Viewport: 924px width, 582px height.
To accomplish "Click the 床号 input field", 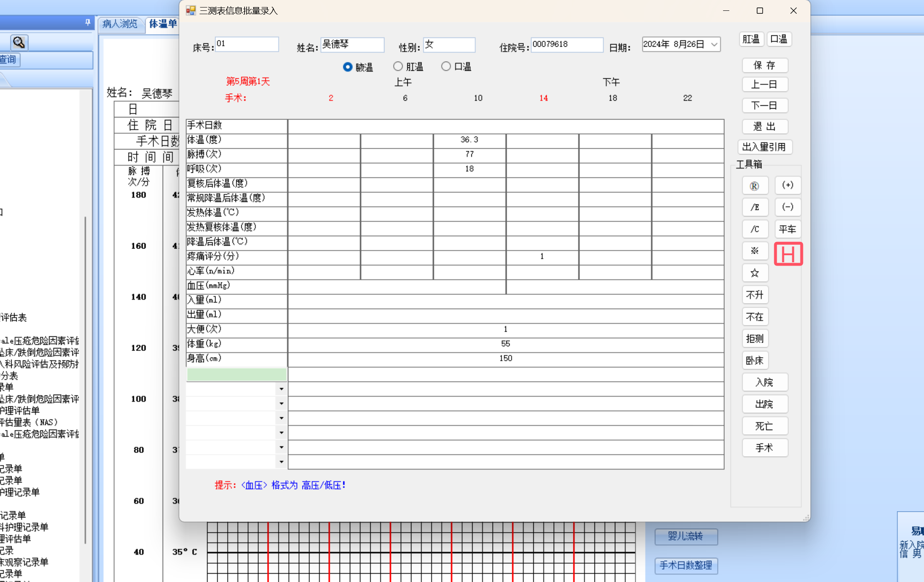I will click(247, 44).
